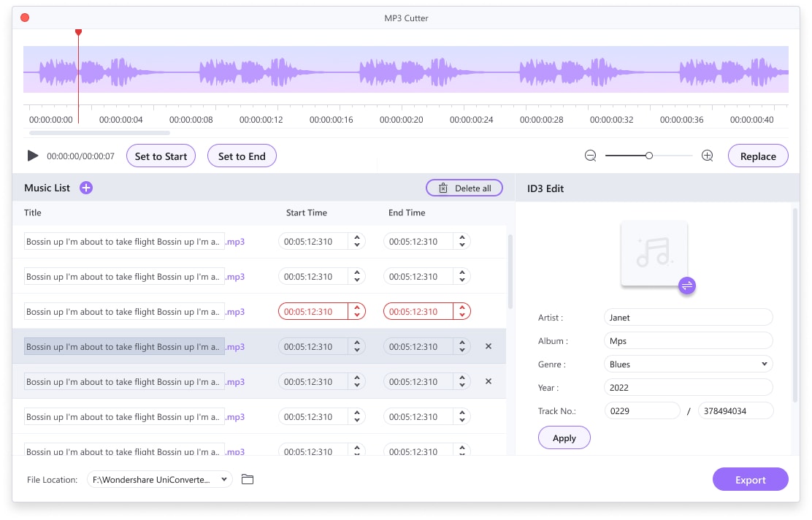Decrease start time in the sixth row
Screen dimensions: 812x520
357,421
